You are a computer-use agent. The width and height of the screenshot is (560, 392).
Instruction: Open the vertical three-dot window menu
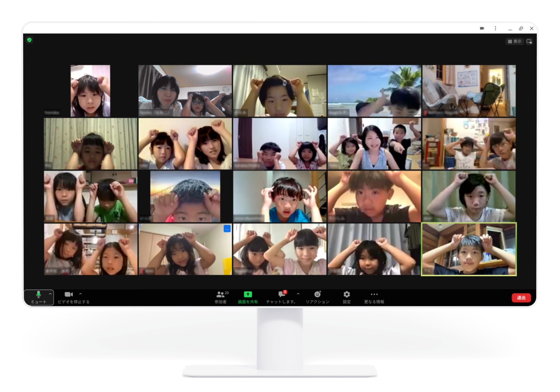[495, 28]
